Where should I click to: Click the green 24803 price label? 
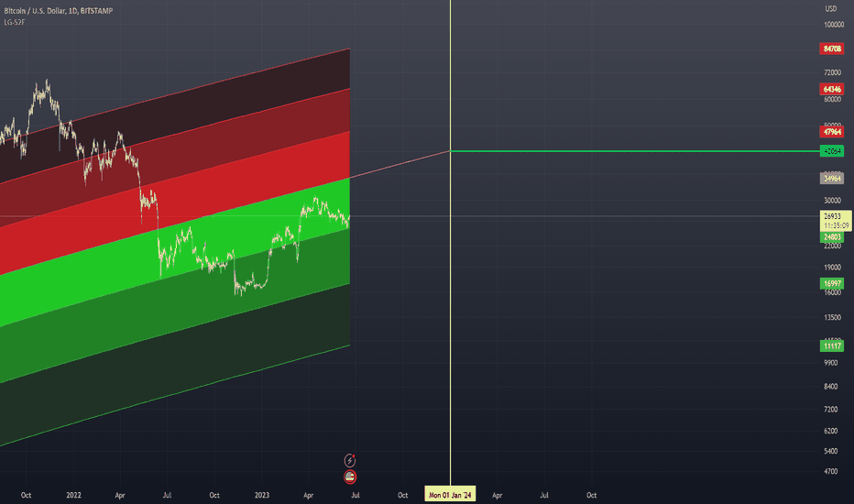pos(832,237)
